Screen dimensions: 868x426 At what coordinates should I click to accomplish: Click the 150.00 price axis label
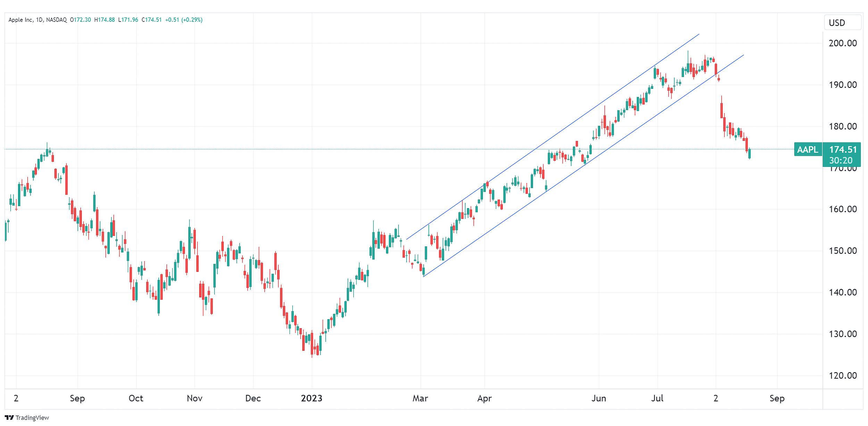click(x=843, y=251)
